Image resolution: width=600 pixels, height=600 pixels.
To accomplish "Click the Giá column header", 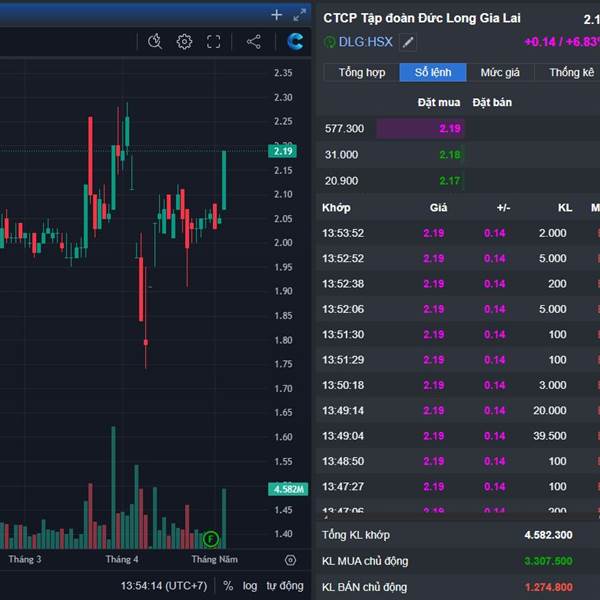I will click(438, 208).
